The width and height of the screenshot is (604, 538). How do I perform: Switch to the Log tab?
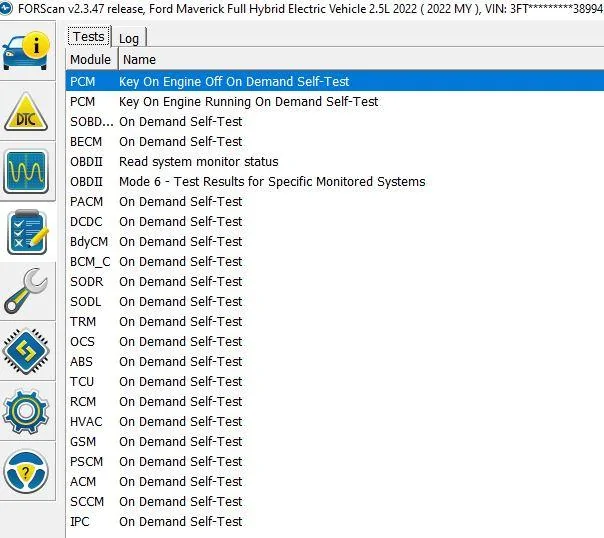129,38
